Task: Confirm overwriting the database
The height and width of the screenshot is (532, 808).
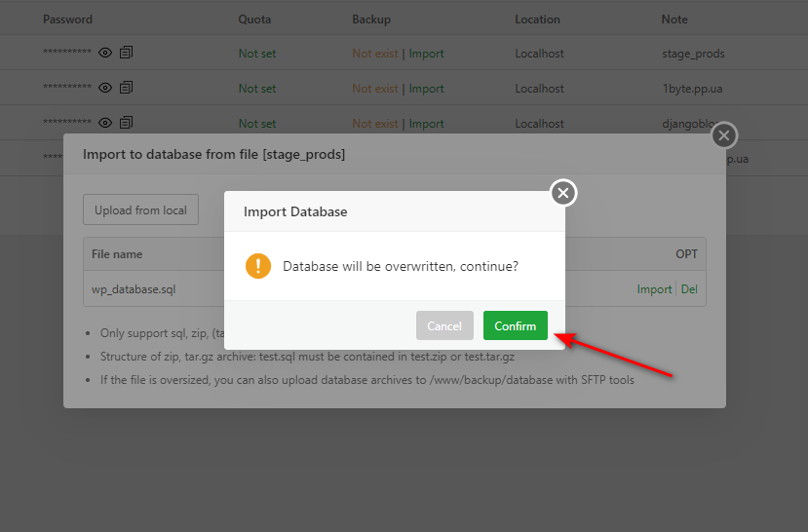Action: [515, 325]
